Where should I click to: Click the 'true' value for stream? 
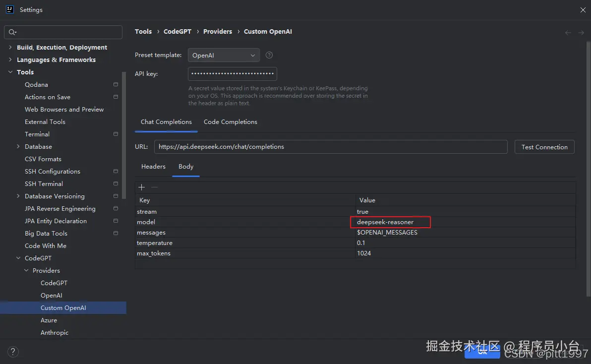click(362, 212)
